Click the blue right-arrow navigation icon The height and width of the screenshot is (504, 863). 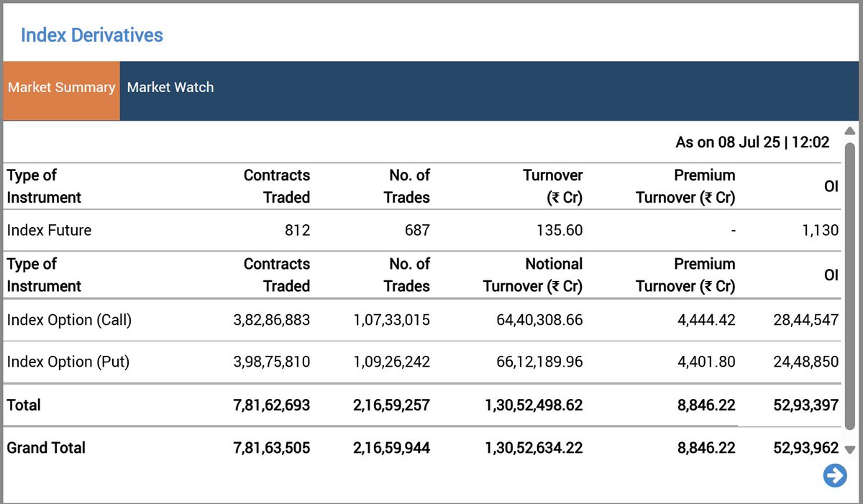tap(834, 475)
